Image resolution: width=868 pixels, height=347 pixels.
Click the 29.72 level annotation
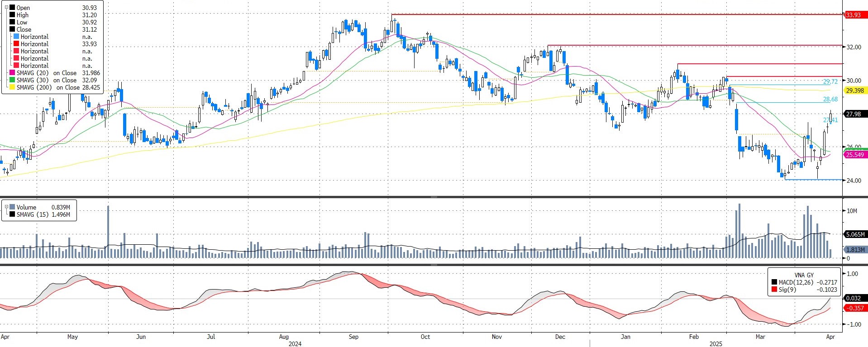[830, 81]
